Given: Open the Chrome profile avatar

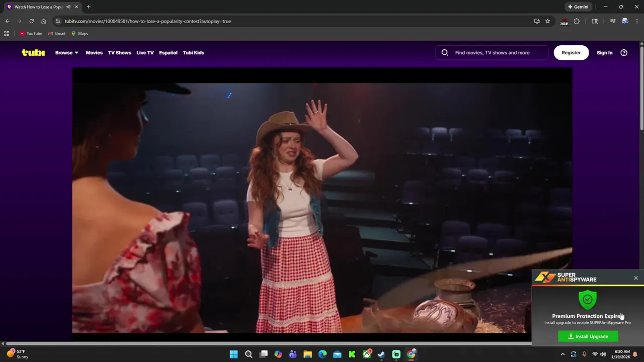Looking at the screenshot, I should tap(625, 21).
